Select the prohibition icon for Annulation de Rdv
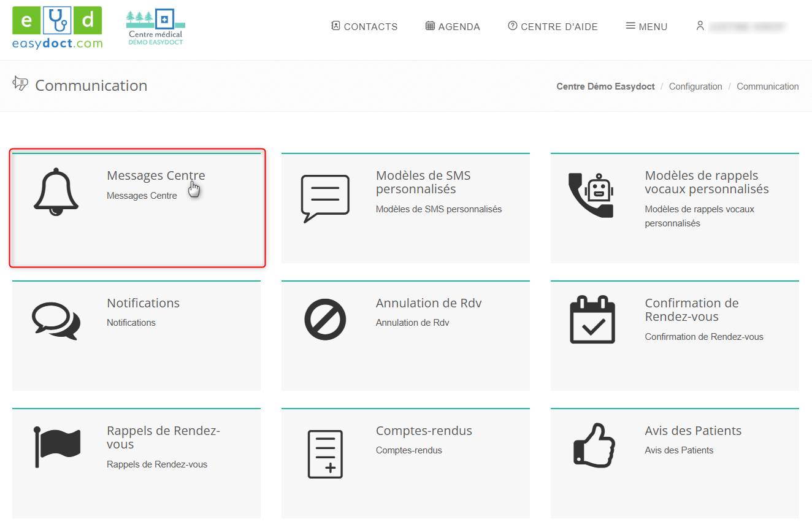Viewport: 812px width, 527px height. point(325,319)
